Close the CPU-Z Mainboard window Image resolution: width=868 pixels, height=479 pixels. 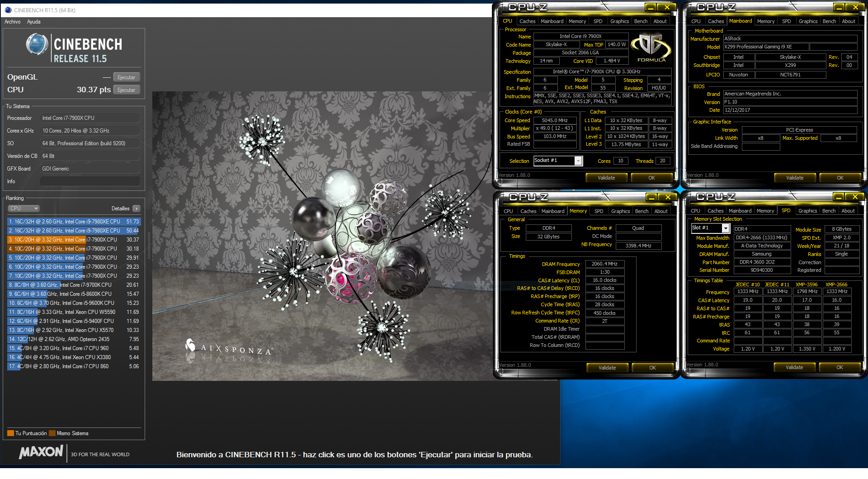pyautogui.click(x=855, y=7)
